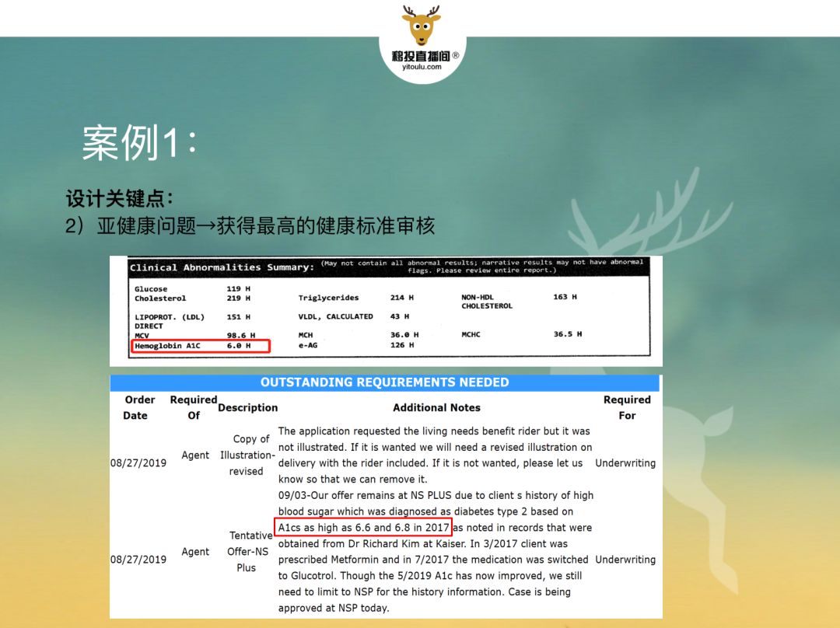Viewport: 840px width, 628px height.
Task: Click the deer logo at the top
Action: pos(421,26)
